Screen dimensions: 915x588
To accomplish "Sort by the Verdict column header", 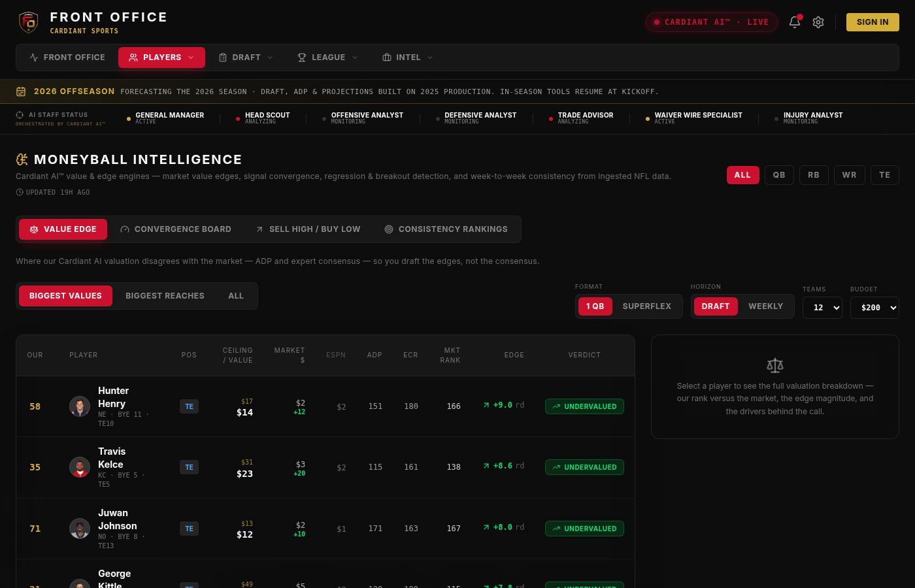I will point(584,355).
